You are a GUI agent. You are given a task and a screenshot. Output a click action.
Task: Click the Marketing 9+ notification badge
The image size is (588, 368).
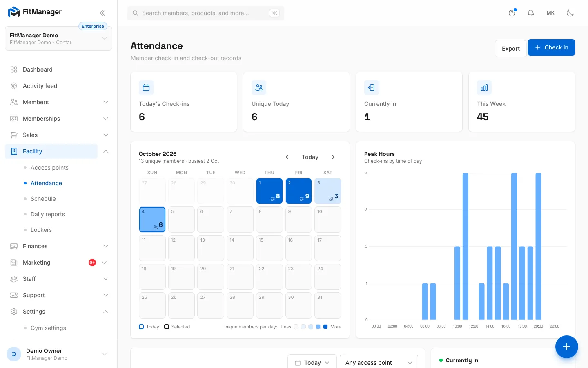tap(92, 263)
